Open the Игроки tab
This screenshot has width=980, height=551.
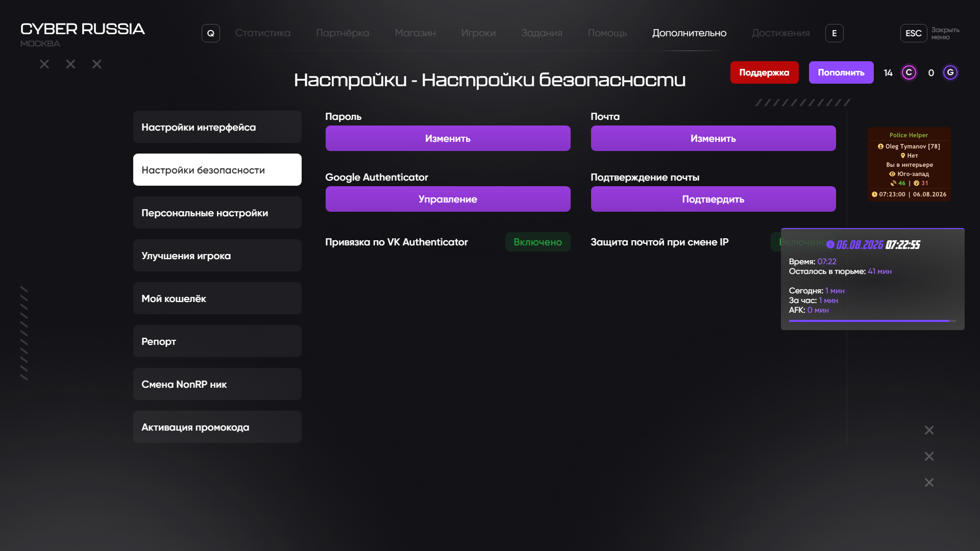(x=479, y=33)
